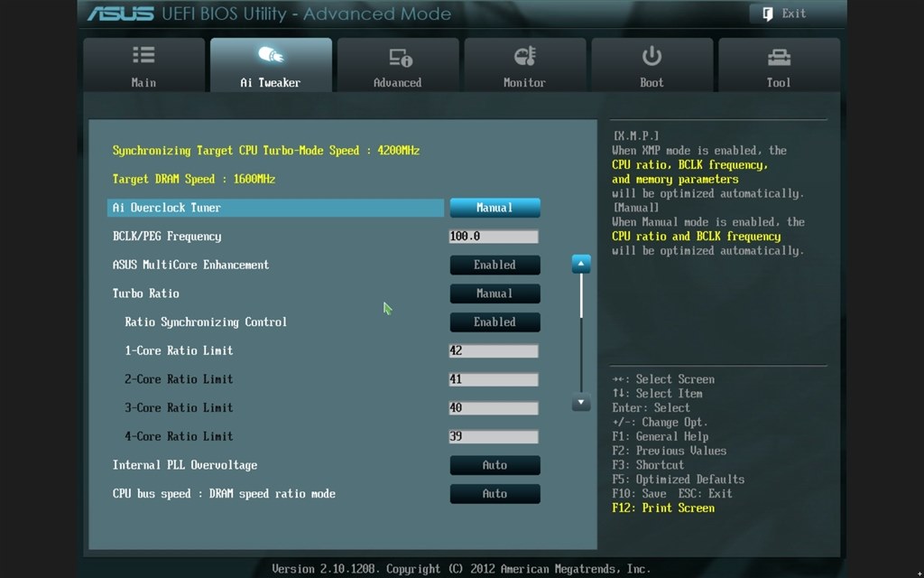The height and width of the screenshot is (578, 924).
Task: Click Target DRAM Speed 1600MHz text
Action: click(194, 179)
